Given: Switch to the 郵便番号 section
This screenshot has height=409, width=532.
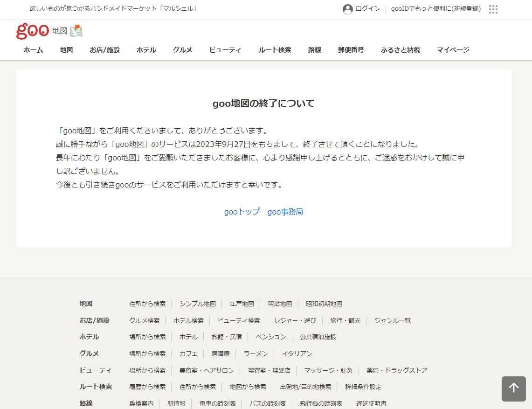Looking at the screenshot, I should (351, 50).
